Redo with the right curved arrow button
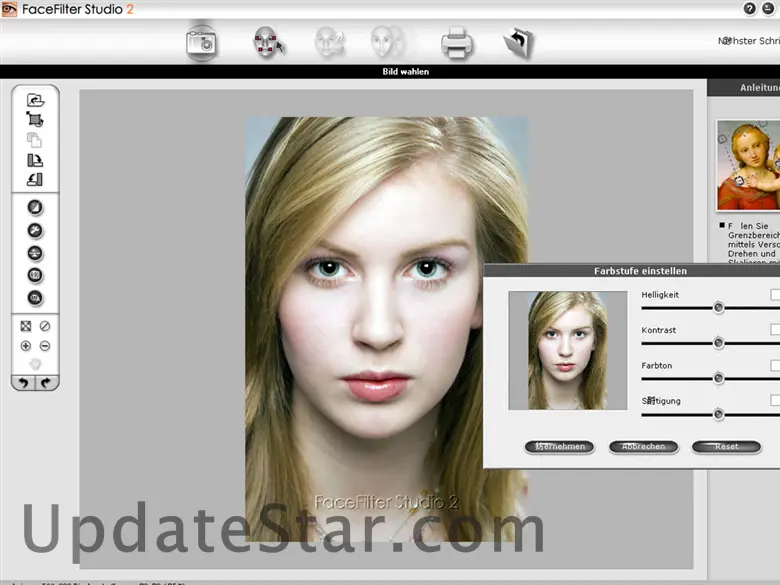780x585 pixels. point(47,383)
